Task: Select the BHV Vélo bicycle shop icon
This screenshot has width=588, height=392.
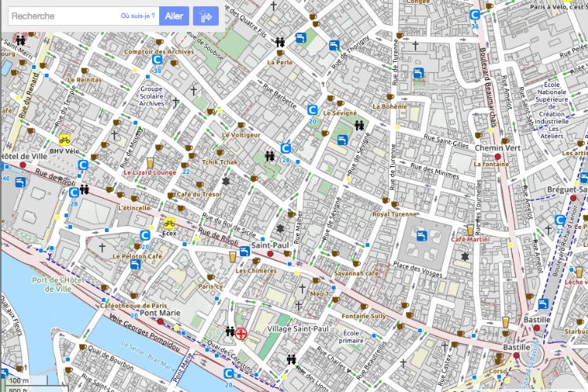Action: [64, 140]
